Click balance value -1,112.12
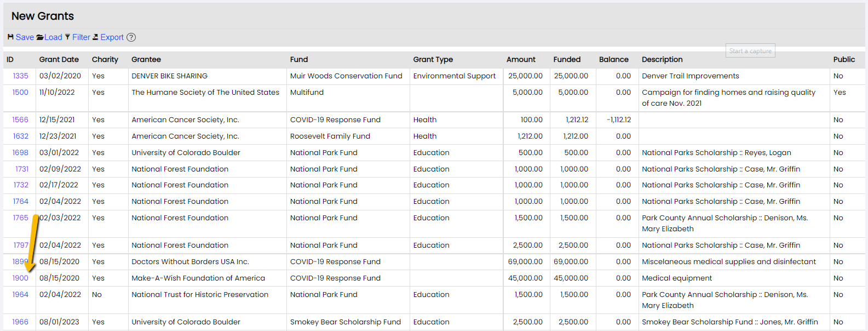The image size is (868, 331). point(619,120)
